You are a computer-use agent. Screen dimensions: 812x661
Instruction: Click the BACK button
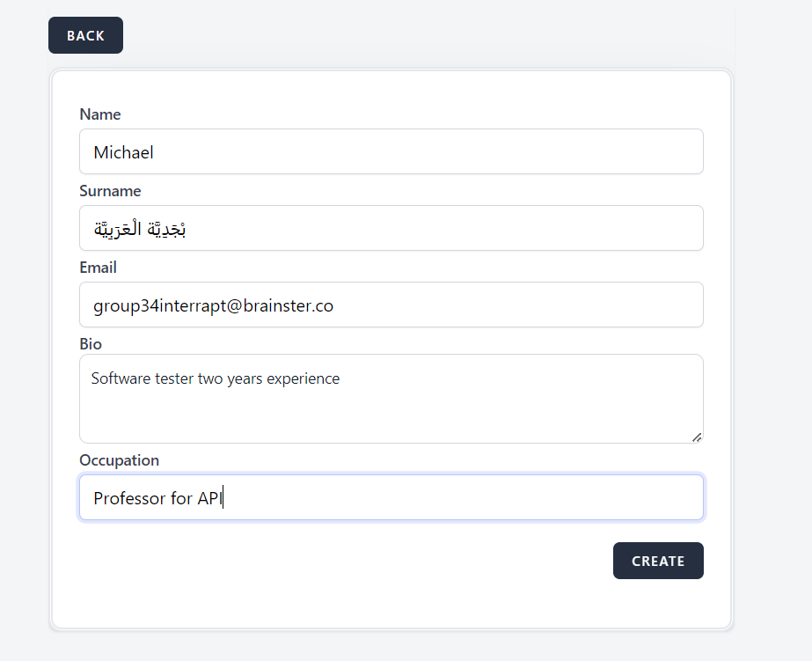[x=85, y=35]
